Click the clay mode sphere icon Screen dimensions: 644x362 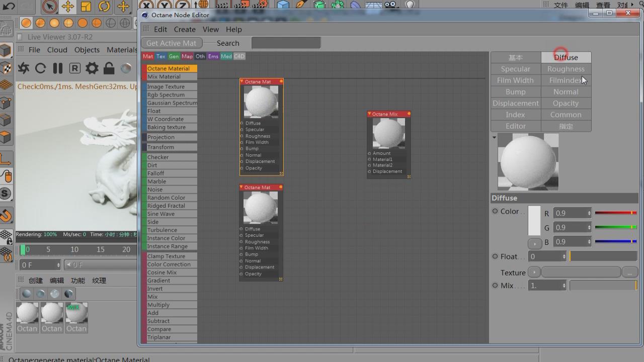tap(126, 68)
